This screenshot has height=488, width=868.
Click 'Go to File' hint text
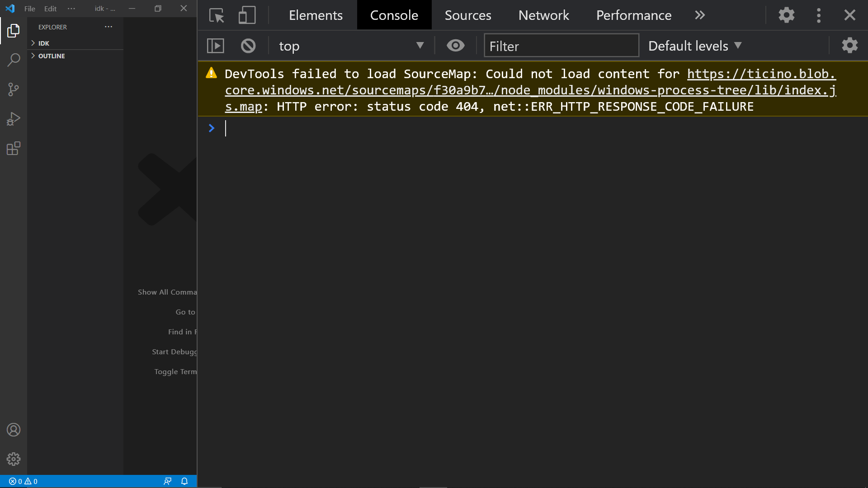pos(185,312)
